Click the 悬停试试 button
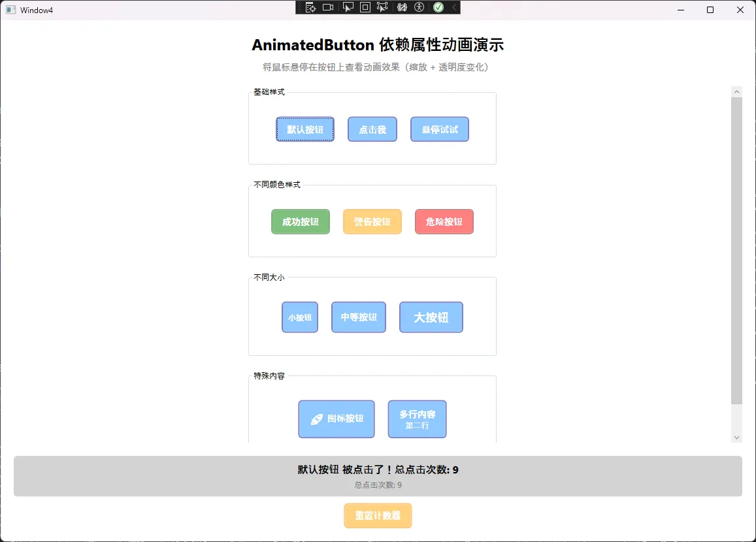The width and height of the screenshot is (756, 542). 440,129
